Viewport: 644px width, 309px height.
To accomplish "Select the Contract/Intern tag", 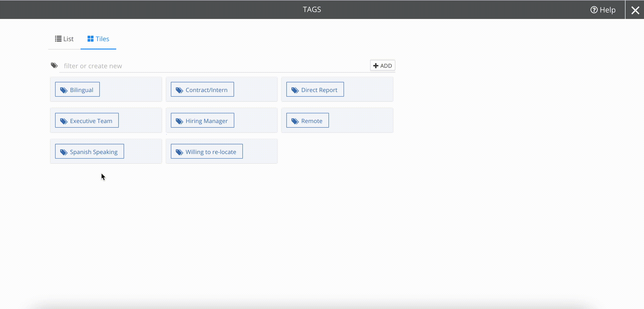I will click(202, 90).
